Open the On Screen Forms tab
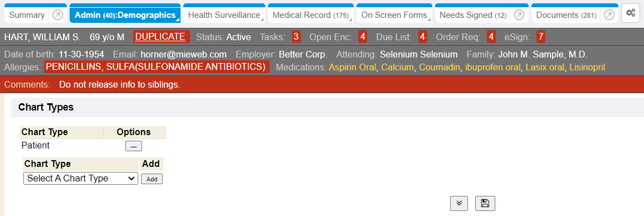644x216 pixels. (394, 15)
